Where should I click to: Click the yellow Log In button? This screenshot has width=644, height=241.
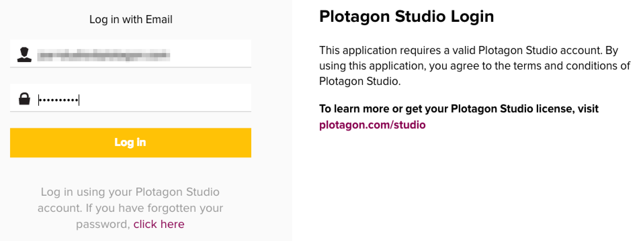[131, 143]
